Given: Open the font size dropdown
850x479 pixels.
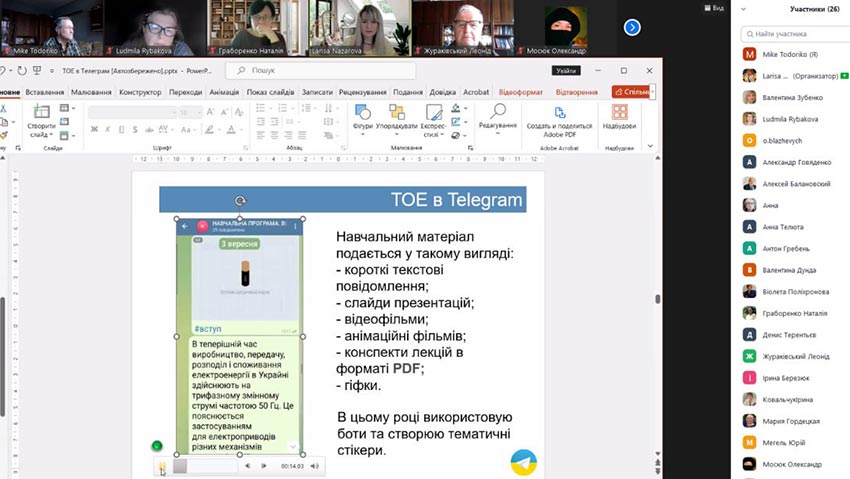Looking at the screenshot, I should tap(199, 112).
